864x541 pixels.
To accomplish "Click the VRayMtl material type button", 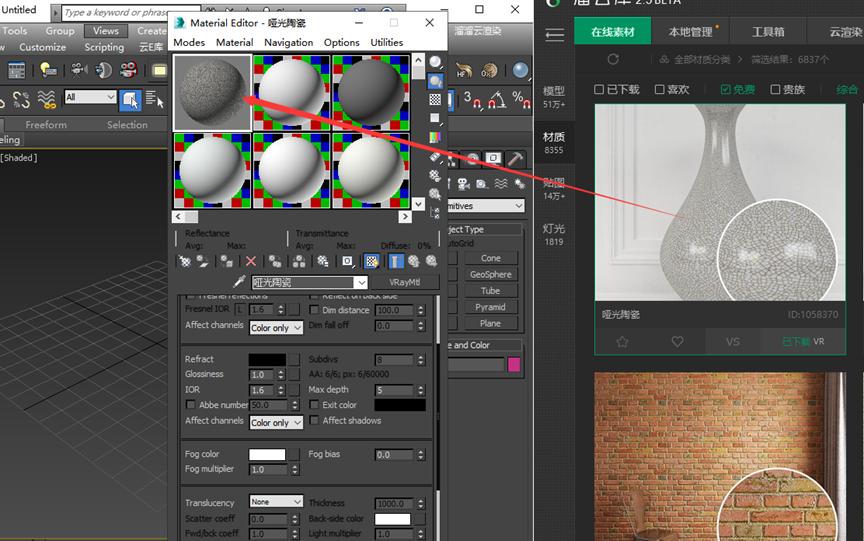I will tap(404, 283).
